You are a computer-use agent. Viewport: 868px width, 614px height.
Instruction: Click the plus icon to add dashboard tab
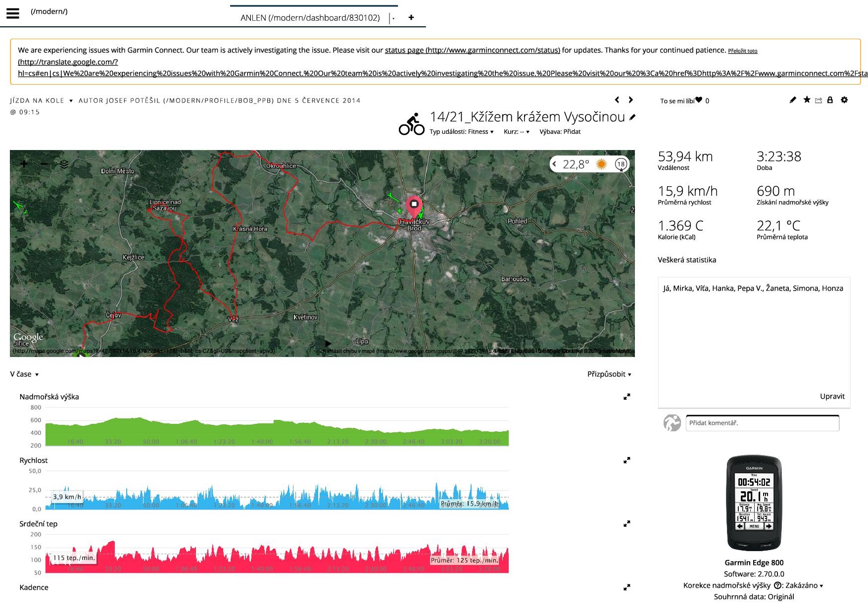pos(411,17)
